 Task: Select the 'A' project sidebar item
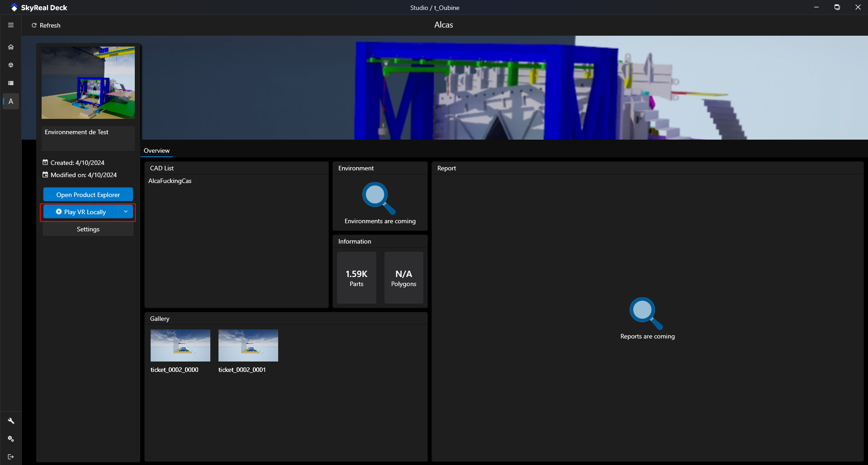pyautogui.click(x=11, y=101)
